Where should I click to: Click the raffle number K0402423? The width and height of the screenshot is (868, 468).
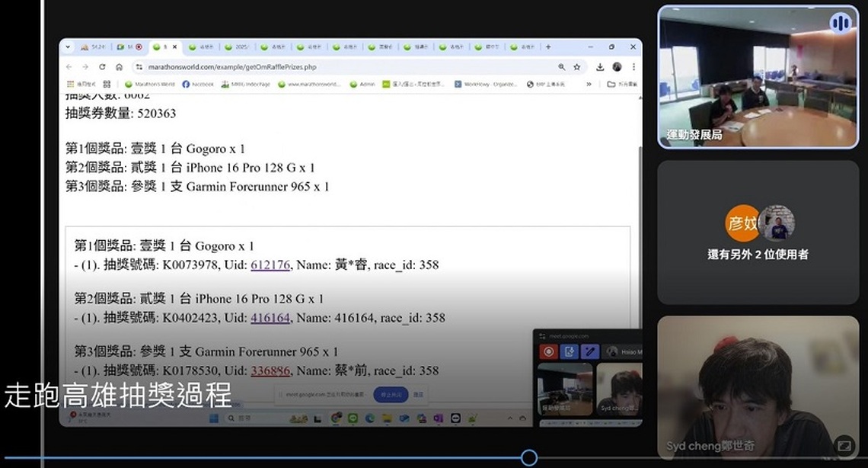190,318
